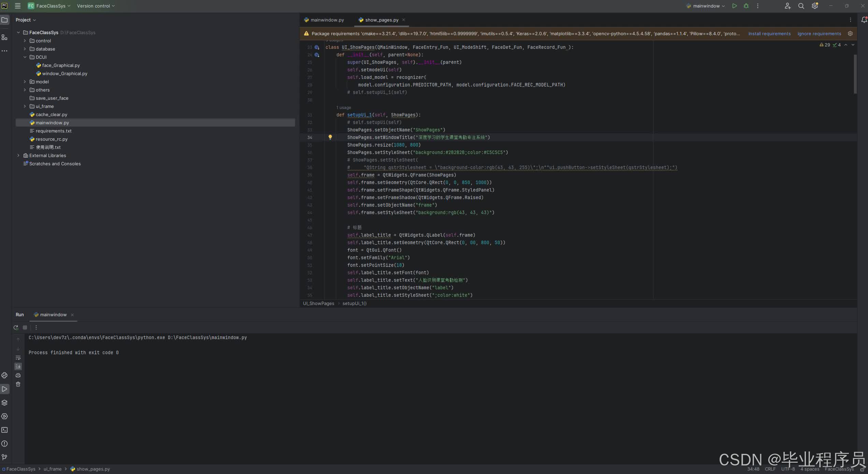Click Install requirements link
The width and height of the screenshot is (868, 474).
pyautogui.click(x=769, y=33)
